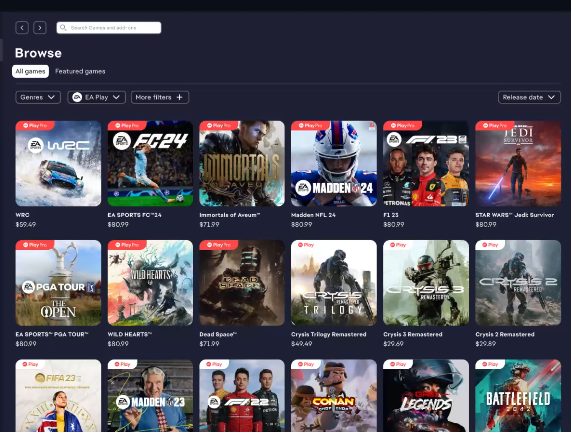The height and width of the screenshot is (432, 571).
Task: Click the Play Pro badge on F1 23
Action: pyautogui.click(x=403, y=125)
